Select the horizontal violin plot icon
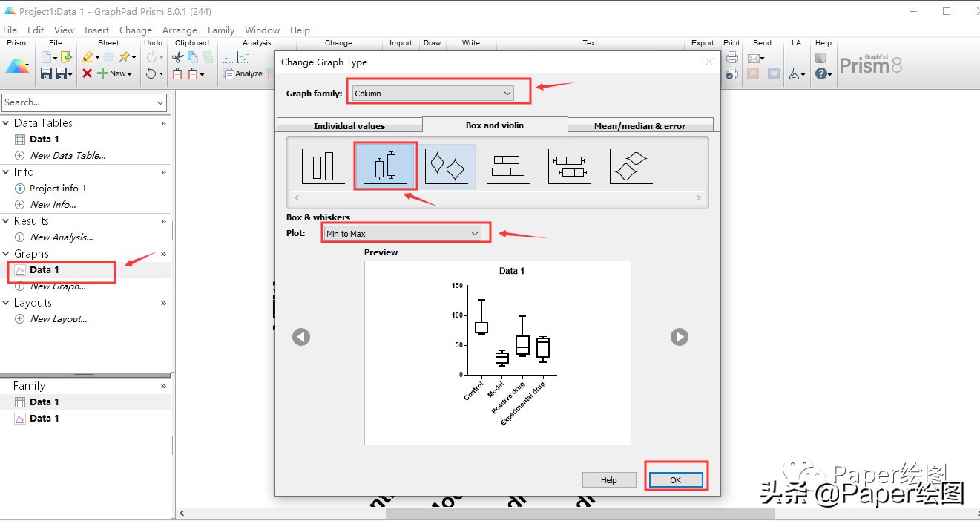This screenshot has width=980, height=521. (631, 166)
